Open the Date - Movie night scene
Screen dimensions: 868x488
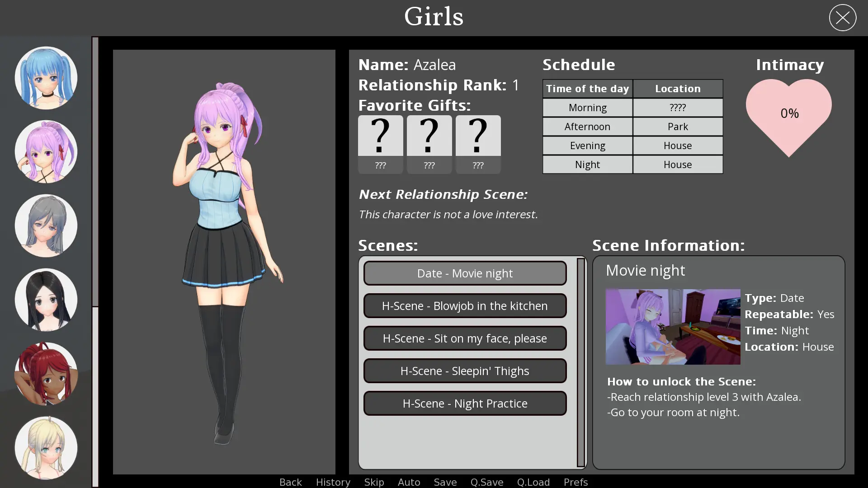coord(465,273)
